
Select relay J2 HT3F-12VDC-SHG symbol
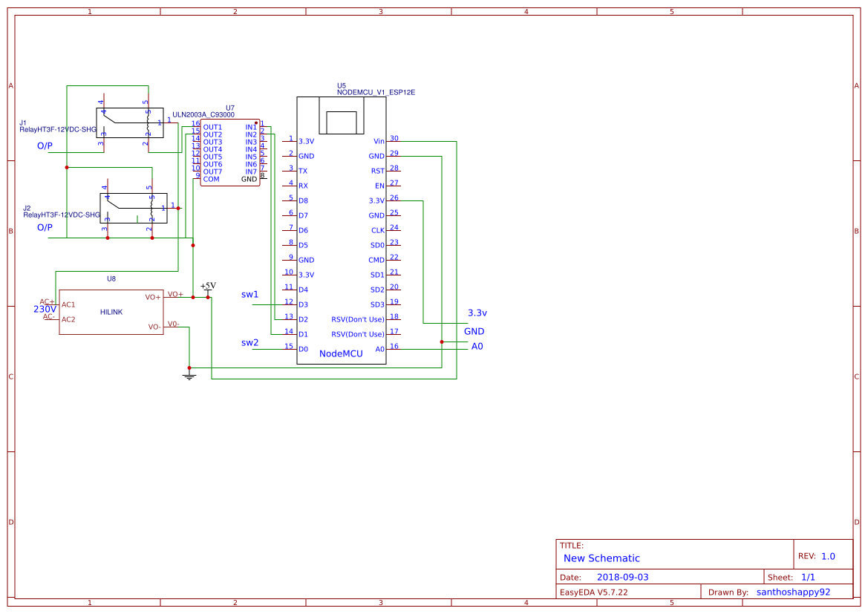134,206
